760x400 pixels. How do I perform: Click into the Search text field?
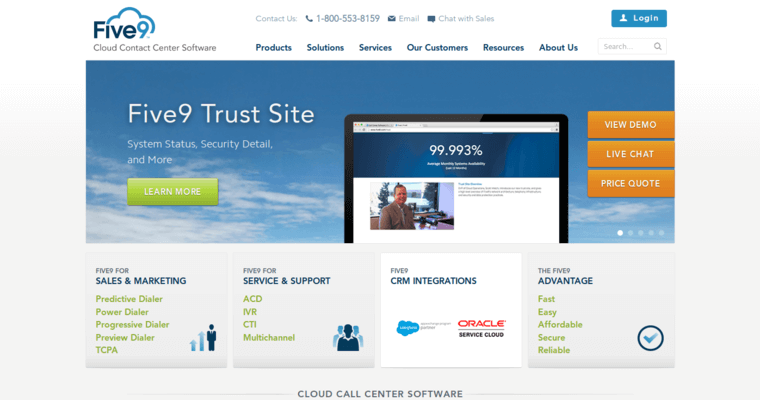tap(625, 46)
